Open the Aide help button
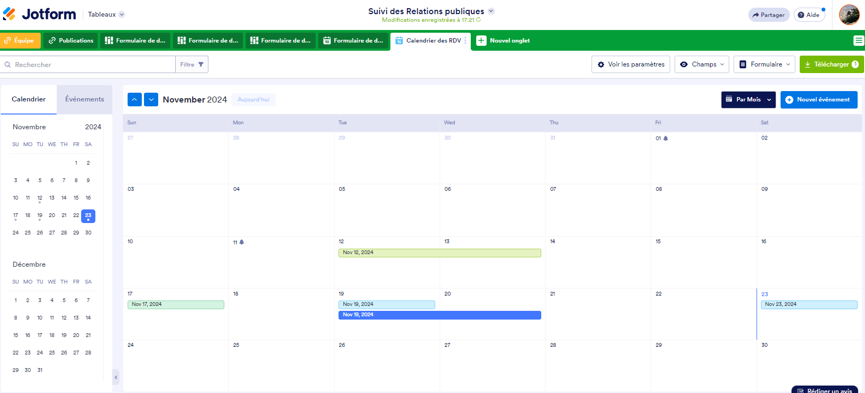 pos(809,15)
